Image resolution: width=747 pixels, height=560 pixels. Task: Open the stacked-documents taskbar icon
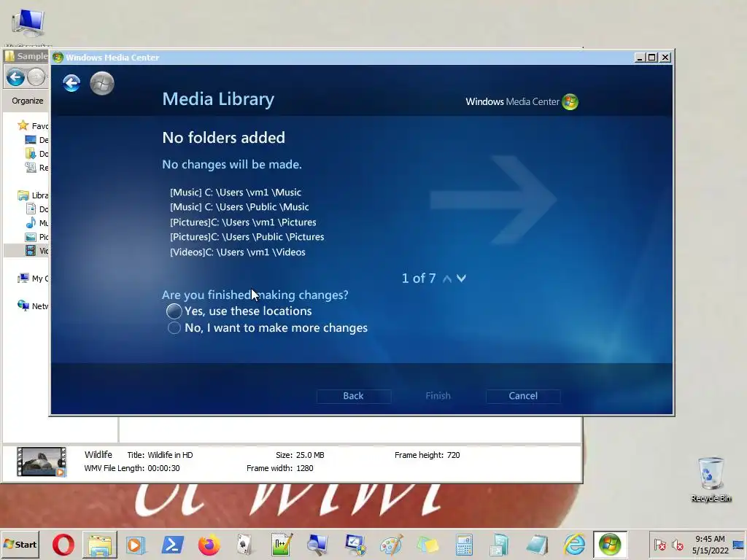[500, 545]
